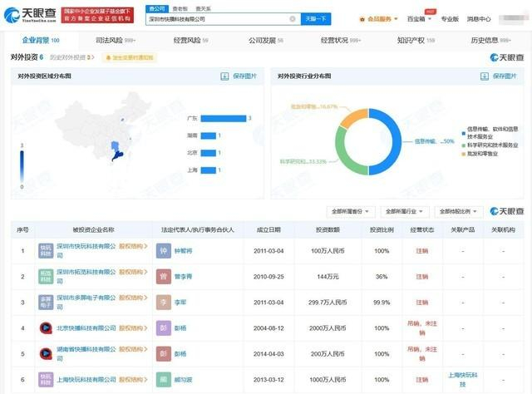Click the yellow bell notification tag
Viewport: 532px width, 394px height.
(x=130, y=57)
